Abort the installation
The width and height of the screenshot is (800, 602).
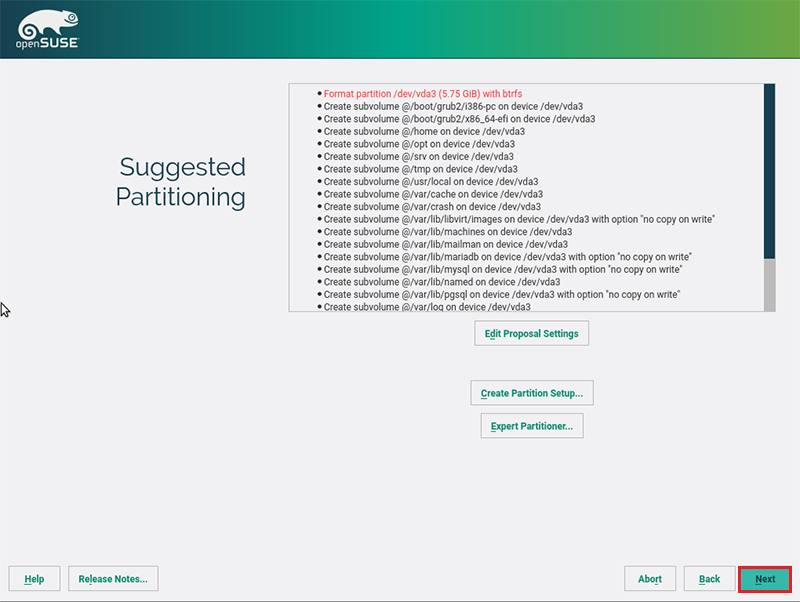click(x=650, y=579)
